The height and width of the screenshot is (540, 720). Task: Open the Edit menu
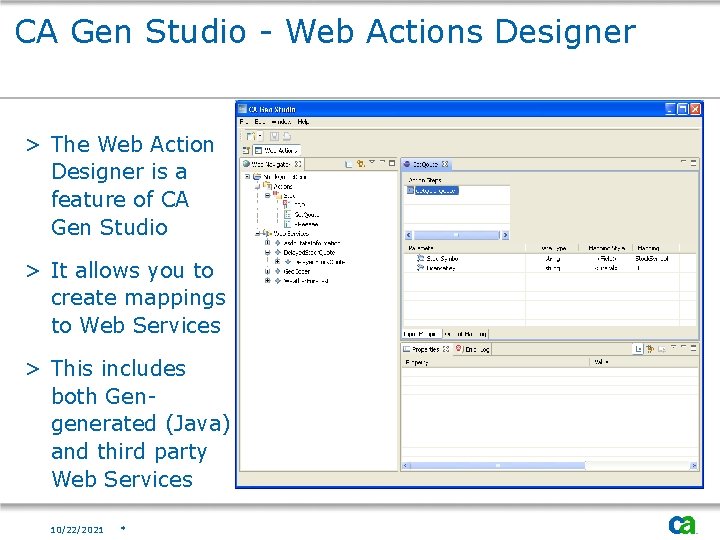(x=259, y=122)
